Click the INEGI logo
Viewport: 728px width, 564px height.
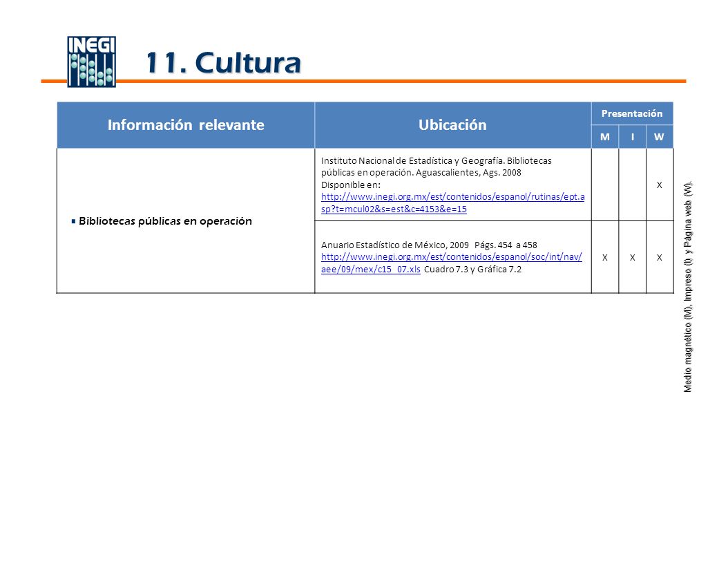point(91,62)
